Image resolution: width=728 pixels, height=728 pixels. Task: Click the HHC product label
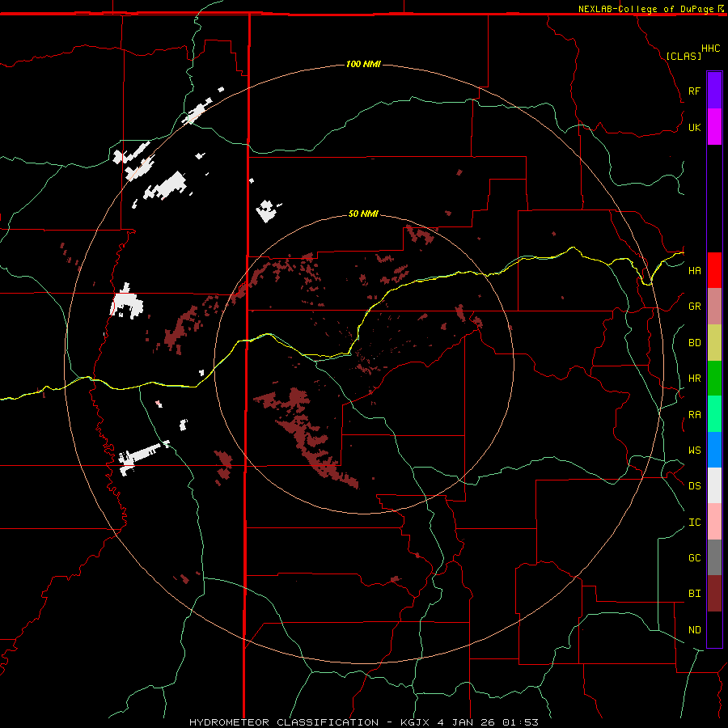(710, 49)
